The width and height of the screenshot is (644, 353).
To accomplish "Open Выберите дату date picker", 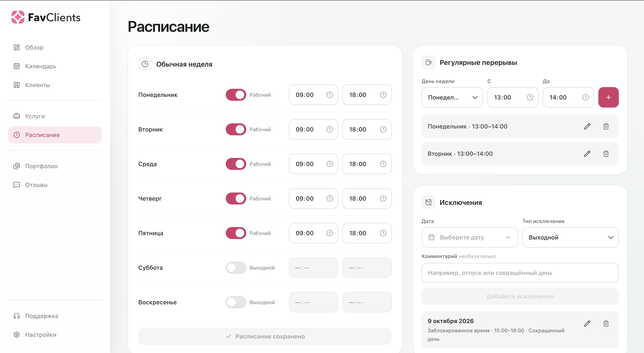I will (x=469, y=237).
